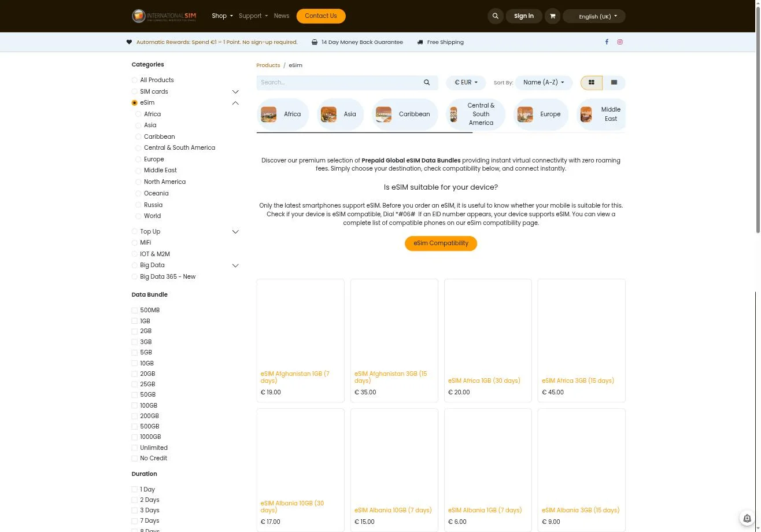Check the Unlimited data bundle option
Viewport: 761px width, 532px height.
135,448
